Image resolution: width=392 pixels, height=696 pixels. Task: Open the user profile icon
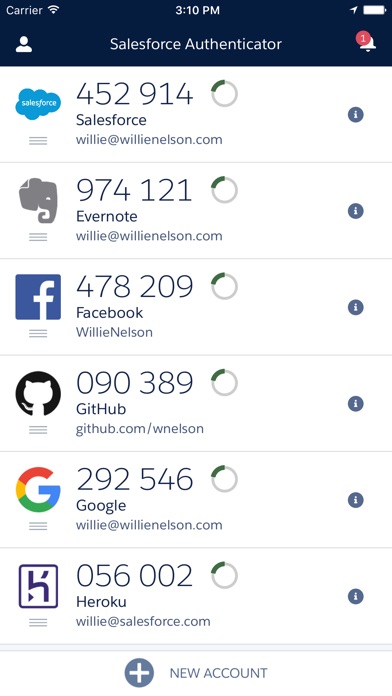point(24,44)
